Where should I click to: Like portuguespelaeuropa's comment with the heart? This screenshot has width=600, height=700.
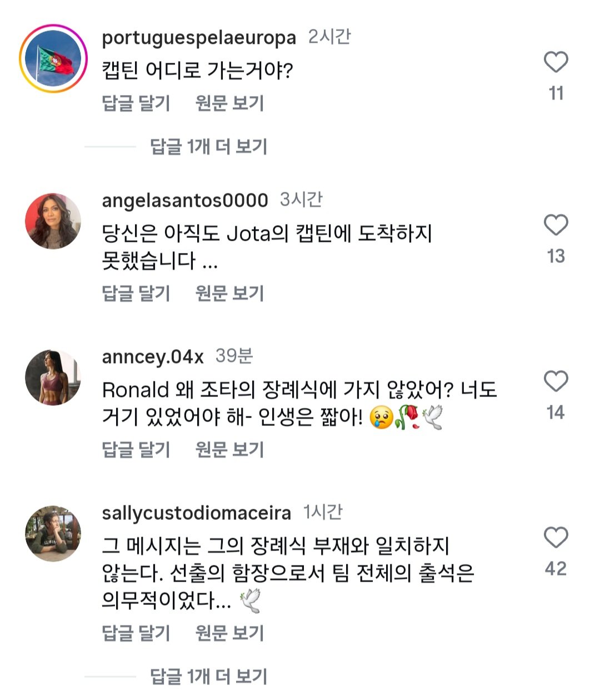(x=556, y=62)
